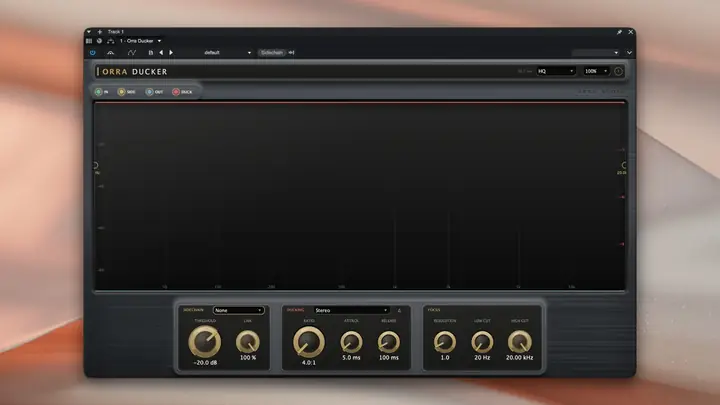Click the Link knob

pos(248,342)
